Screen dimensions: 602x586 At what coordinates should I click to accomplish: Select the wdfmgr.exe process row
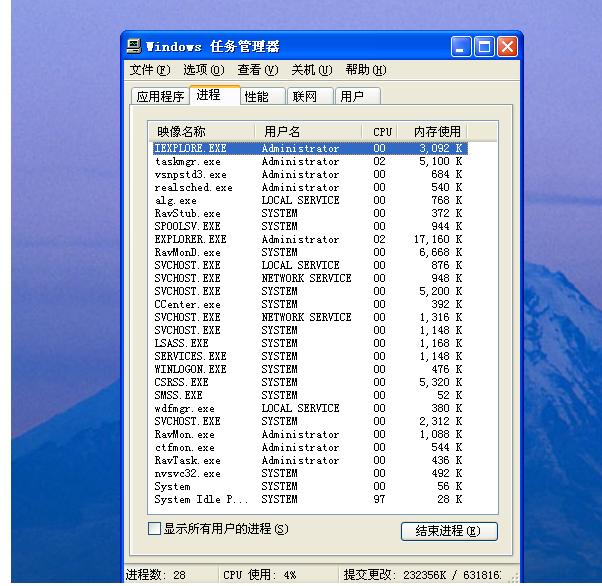coord(310,408)
